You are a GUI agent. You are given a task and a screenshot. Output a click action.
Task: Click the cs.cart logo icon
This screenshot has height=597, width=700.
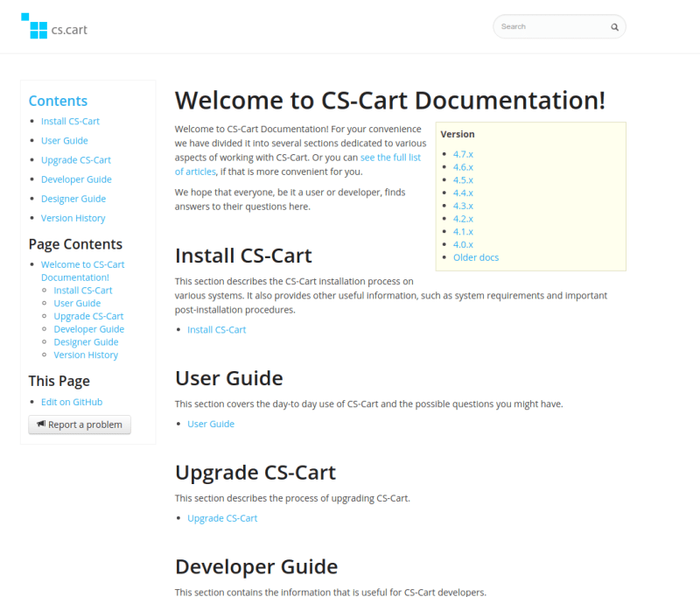click(33, 26)
